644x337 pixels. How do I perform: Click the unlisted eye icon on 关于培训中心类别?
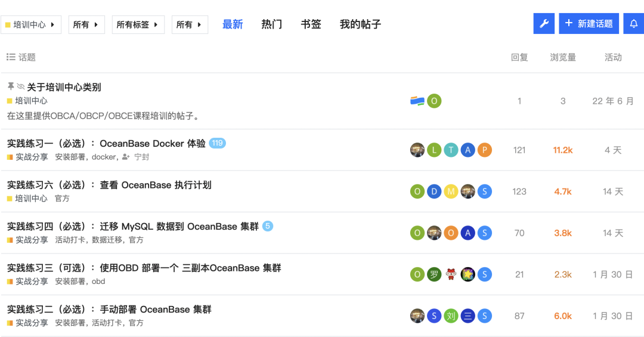[x=20, y=86]
